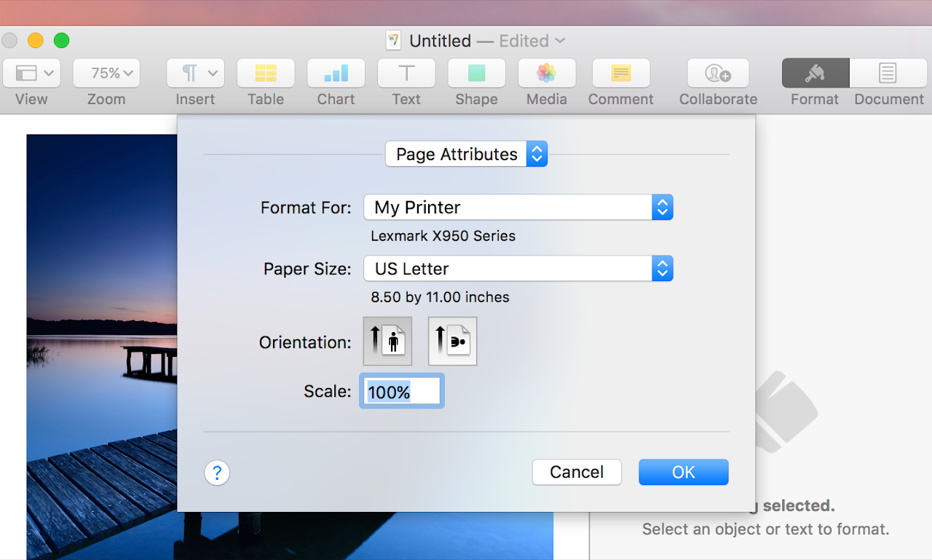The image size is (932, 560).
Task: Click the '8.50 by 11.00 inches' text
Action: (440, 297)
